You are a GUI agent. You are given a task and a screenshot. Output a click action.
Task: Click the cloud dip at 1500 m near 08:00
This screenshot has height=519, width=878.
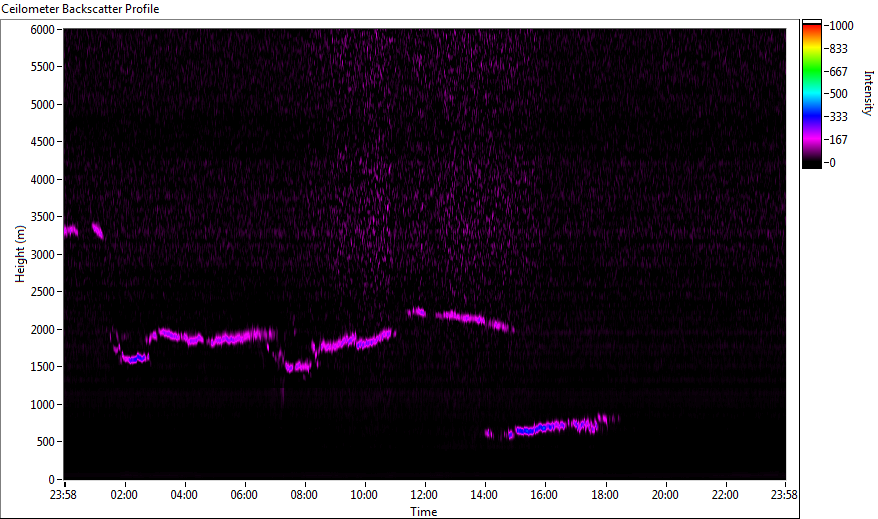[x=297, y=367]
